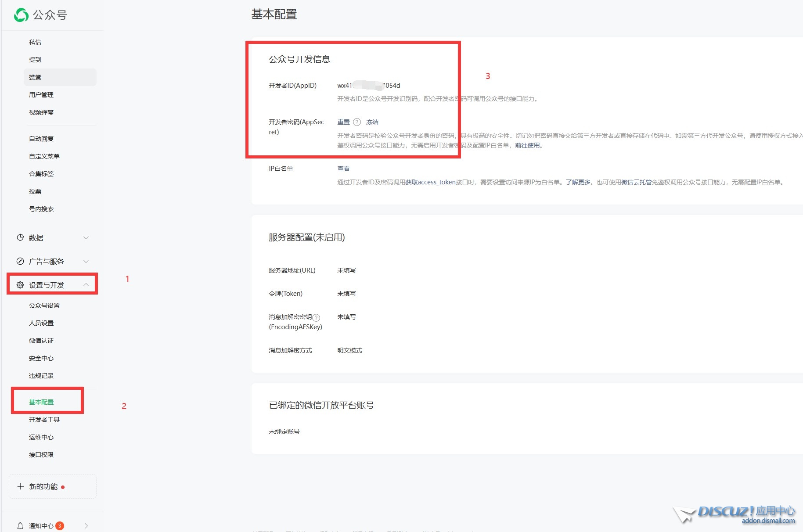The height and width of the screenshot is (532, 803).
Task: Click 冻结 link for developer password
Action: pos(372,122)
